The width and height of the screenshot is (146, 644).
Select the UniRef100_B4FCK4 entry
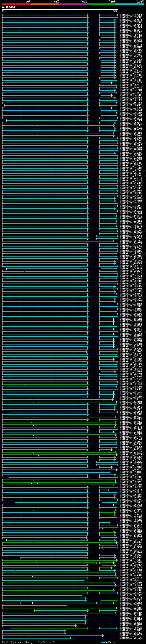(x=131, y=120)
